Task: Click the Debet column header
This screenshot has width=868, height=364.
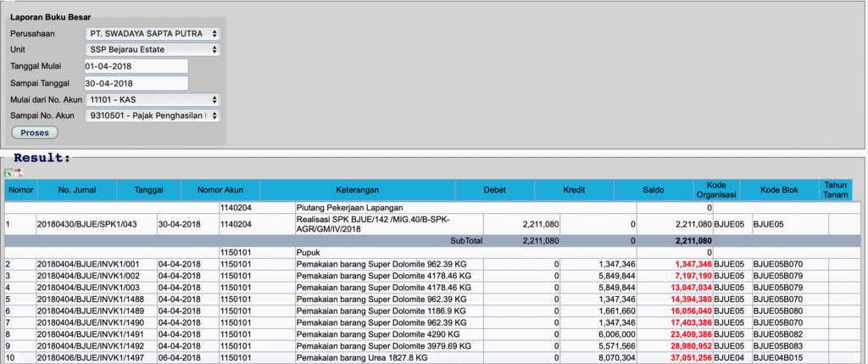Action: click(x=495, y=190)
